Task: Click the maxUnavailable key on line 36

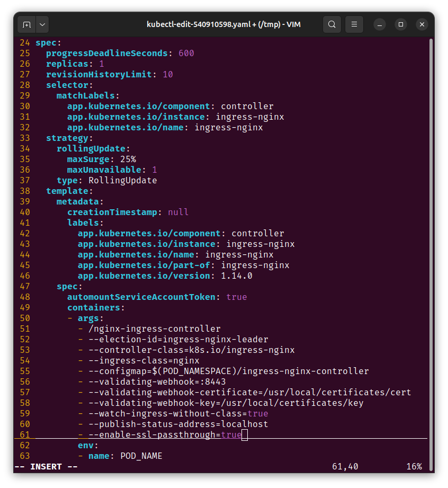Action: click(104, 170)
